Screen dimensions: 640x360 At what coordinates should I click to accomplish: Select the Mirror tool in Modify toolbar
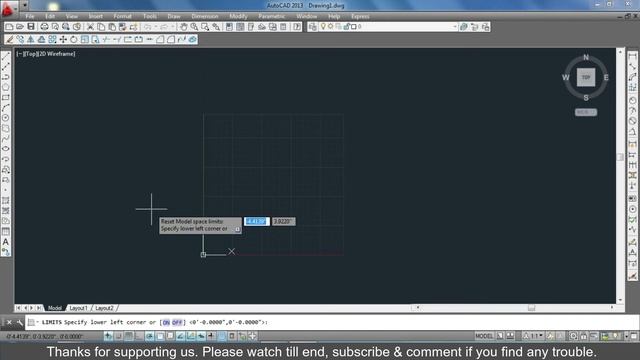point(31,40)
